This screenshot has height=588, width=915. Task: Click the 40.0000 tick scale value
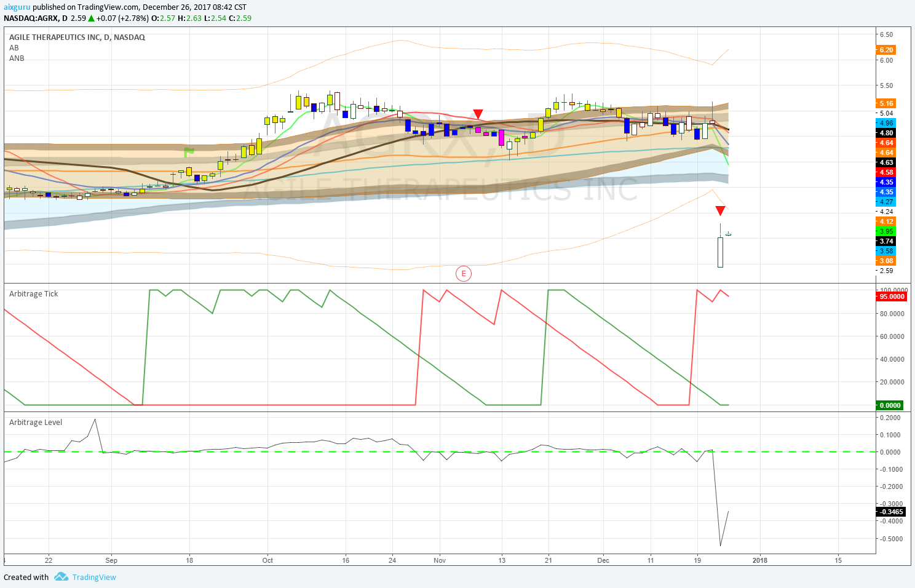coord(892,359)
